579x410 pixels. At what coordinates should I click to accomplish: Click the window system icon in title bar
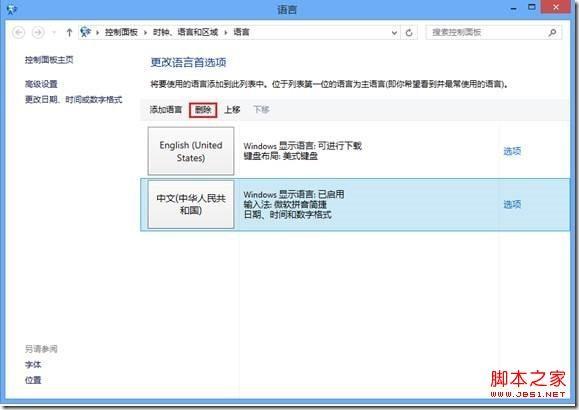11,10
